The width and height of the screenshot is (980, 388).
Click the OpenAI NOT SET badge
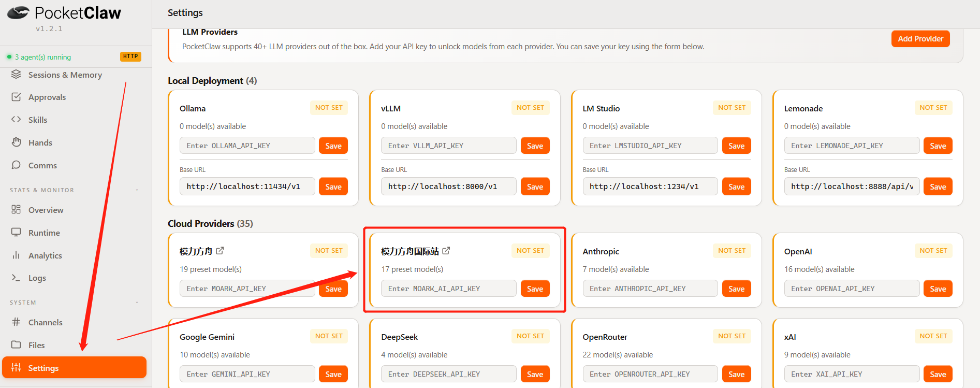click(x=933, y=251)
